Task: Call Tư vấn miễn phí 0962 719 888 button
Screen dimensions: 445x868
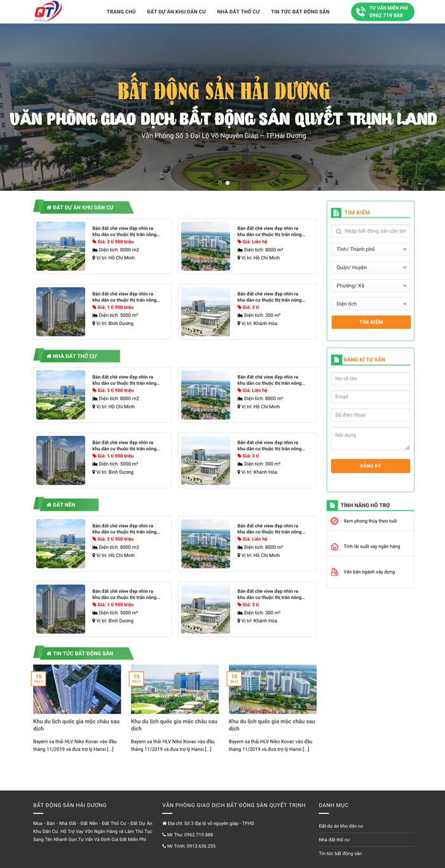Action: click(382, 11)
